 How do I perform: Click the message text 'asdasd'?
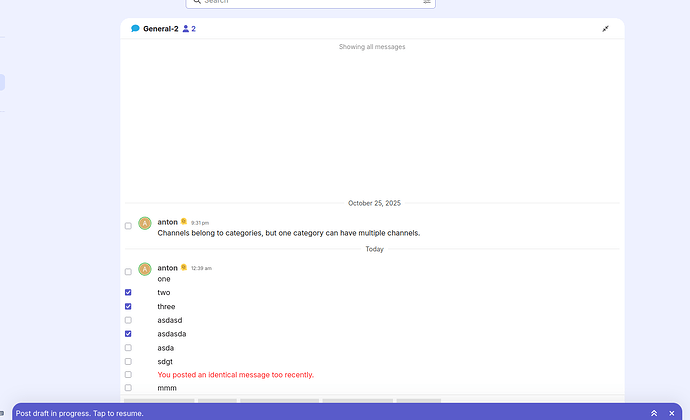(x=170, y=320)
